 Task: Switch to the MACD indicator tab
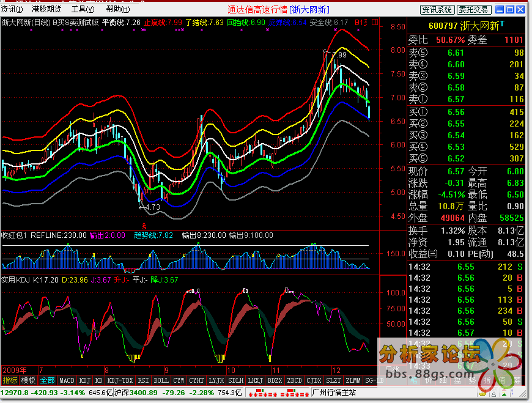tap(67, 380)
